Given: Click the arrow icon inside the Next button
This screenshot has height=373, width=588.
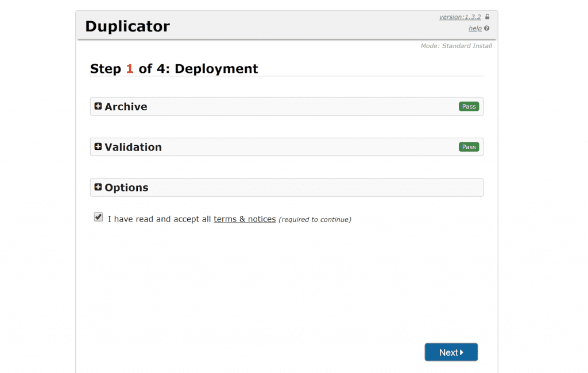Looking at the screenshot, I should tap(460, 352).
